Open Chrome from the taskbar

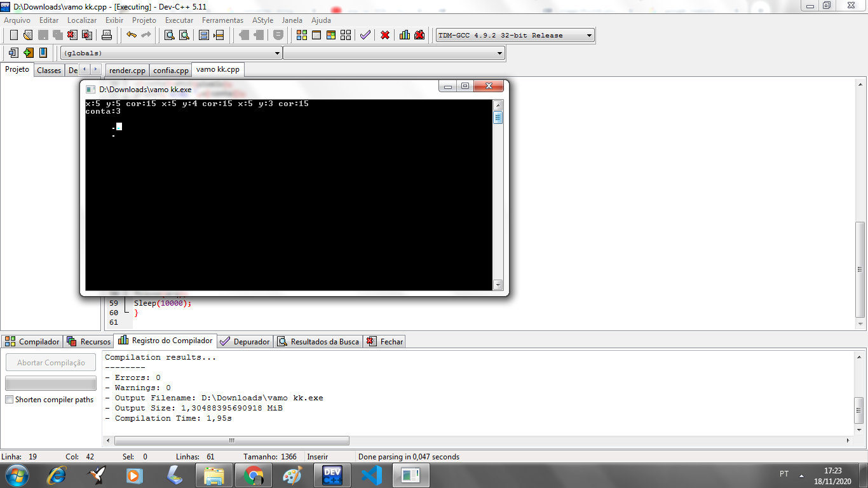click(x=254, y=475)
